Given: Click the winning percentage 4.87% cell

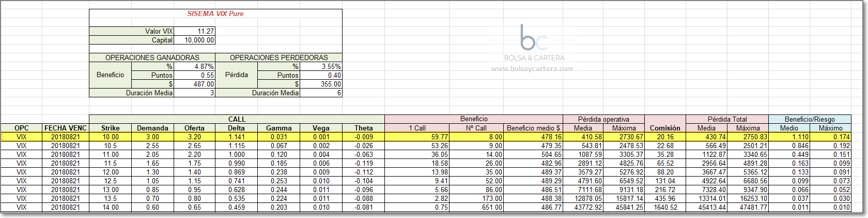Looking at the screenshot, I should point(195,66).
